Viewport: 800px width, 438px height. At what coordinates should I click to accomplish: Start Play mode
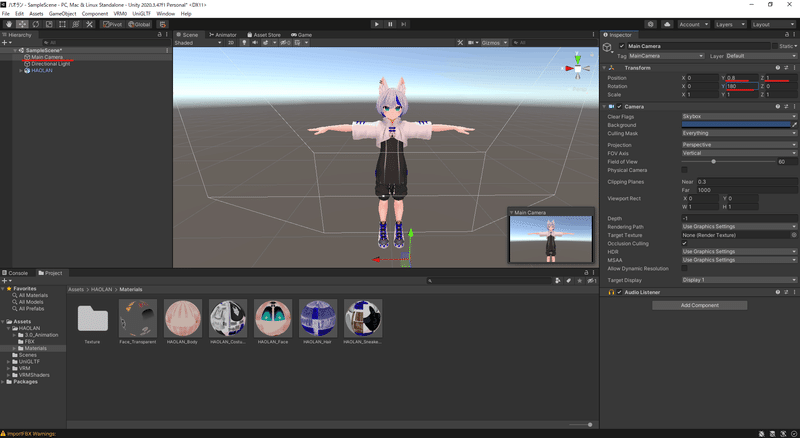pos(377,24)
